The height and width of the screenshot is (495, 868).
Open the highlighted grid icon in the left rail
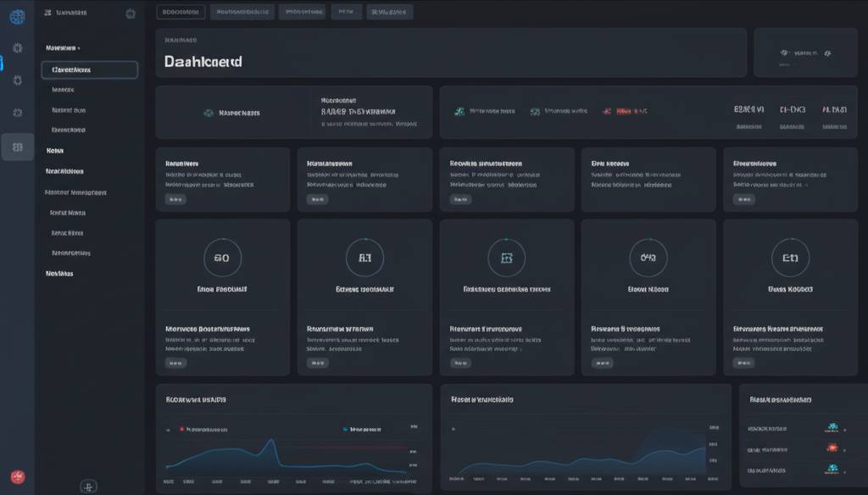point(17,147)
